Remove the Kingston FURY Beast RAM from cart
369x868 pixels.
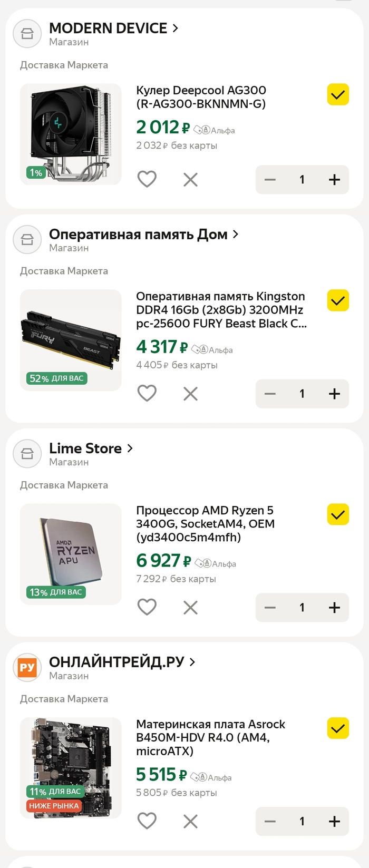pos(190,394)
